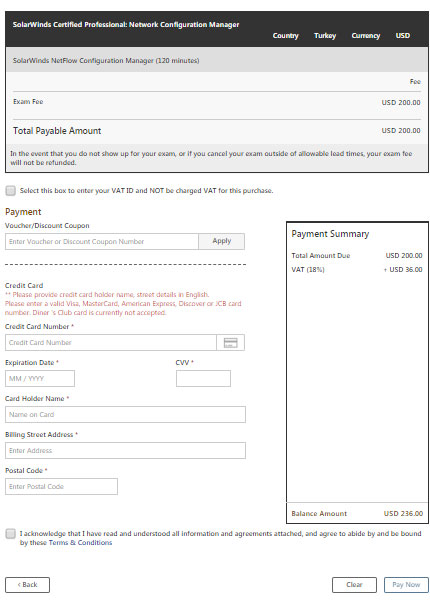This screenshot has height=608, width=430.
Task: Click the MM / YYYY expiration field
Action: [40, 378]
